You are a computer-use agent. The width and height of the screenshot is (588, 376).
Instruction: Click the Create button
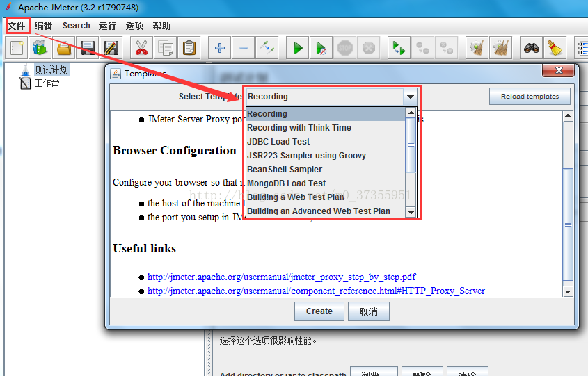click(x=319, y=311)
